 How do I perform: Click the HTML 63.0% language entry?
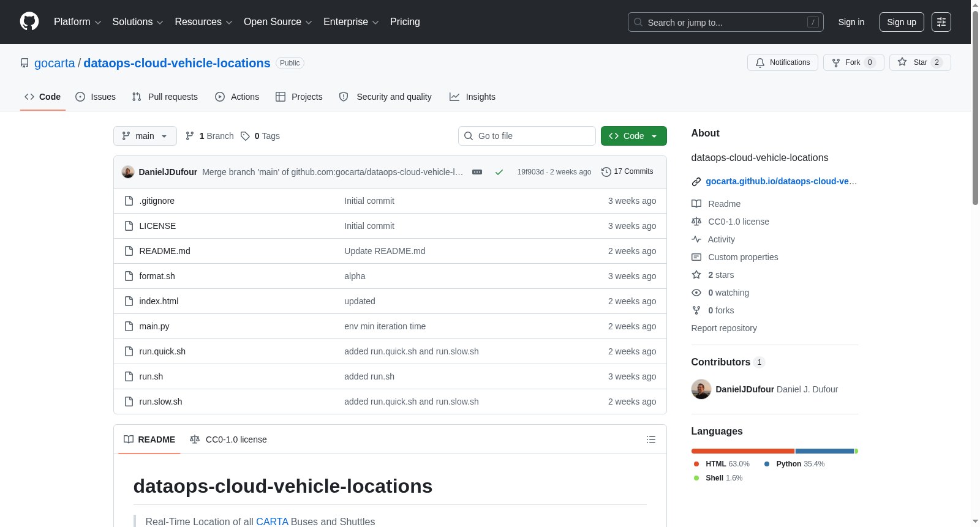click(722, 464)
